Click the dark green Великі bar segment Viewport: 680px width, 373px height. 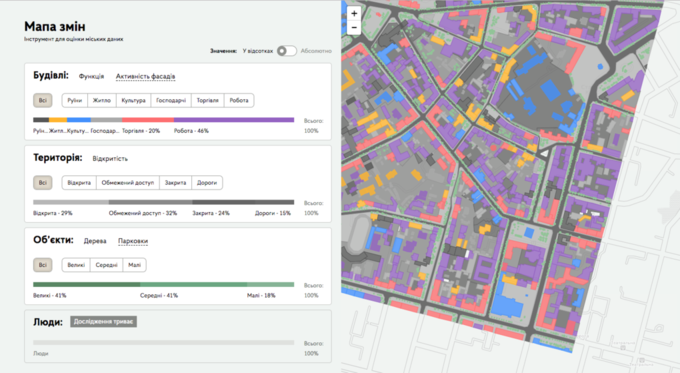87,285
